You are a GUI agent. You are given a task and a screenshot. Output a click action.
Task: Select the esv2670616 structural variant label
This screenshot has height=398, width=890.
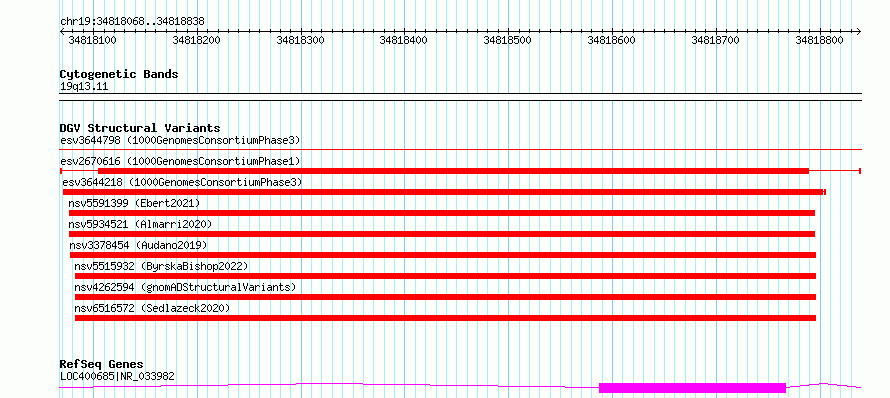click(x=180, y=161)
